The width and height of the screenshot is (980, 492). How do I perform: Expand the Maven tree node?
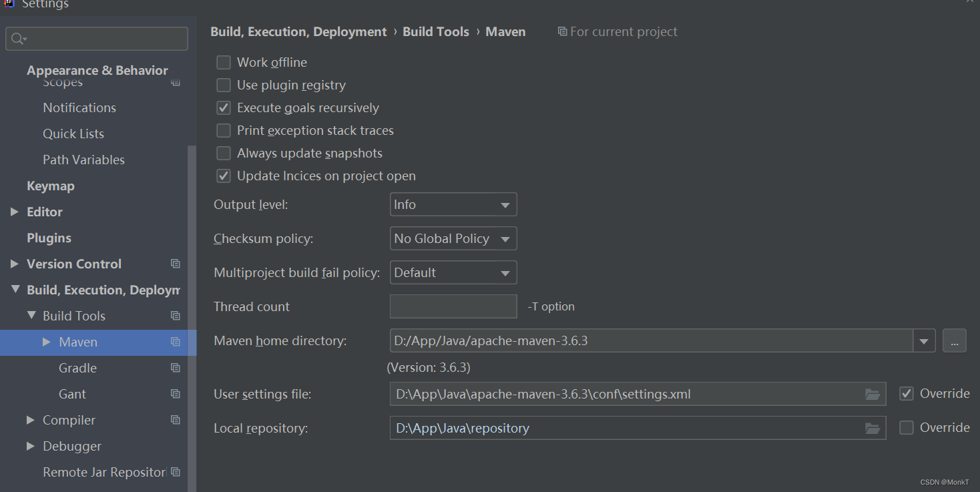[x=47, y=342]
